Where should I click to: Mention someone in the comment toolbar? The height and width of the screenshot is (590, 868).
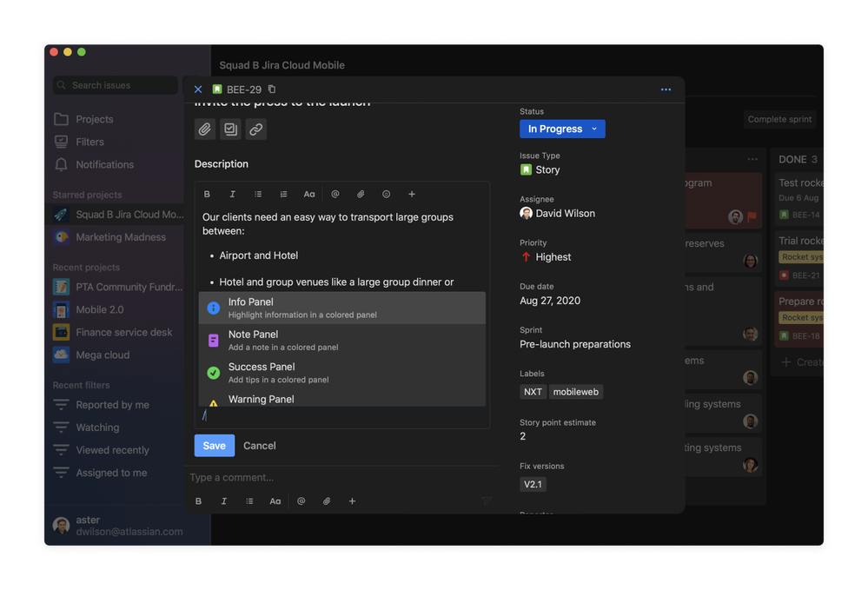click(301, 501)
